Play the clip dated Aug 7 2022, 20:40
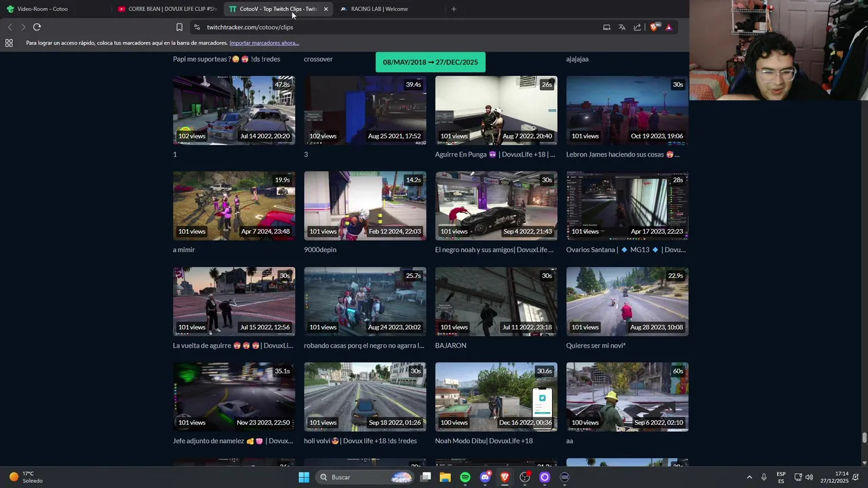This screenshot has width=868, height=488. [496, 110]
